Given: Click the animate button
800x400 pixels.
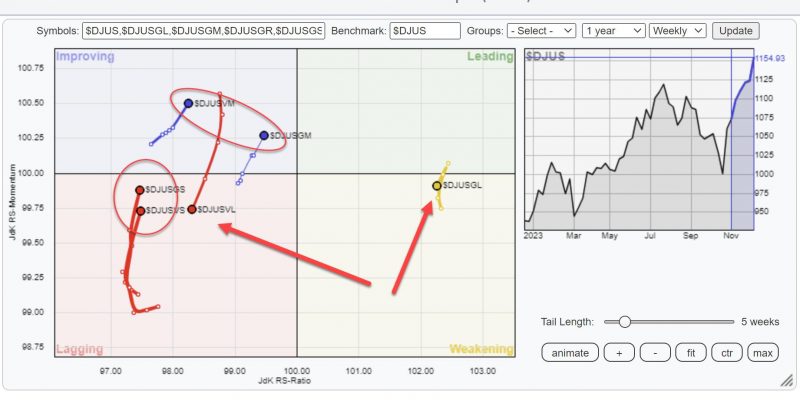Looking at the screenshot, I should click(x=570, y=353).
